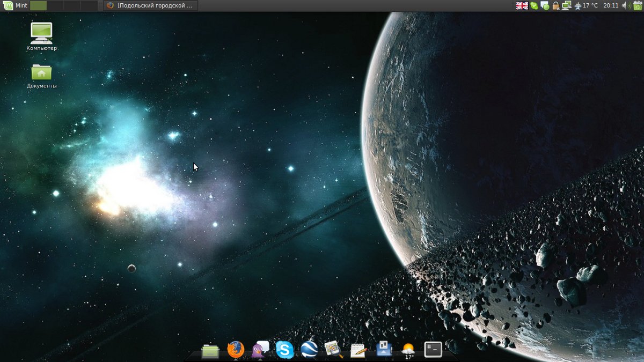Open the text editor notepad in dock
Screen dimensions: 644x362
pos(358,351)
